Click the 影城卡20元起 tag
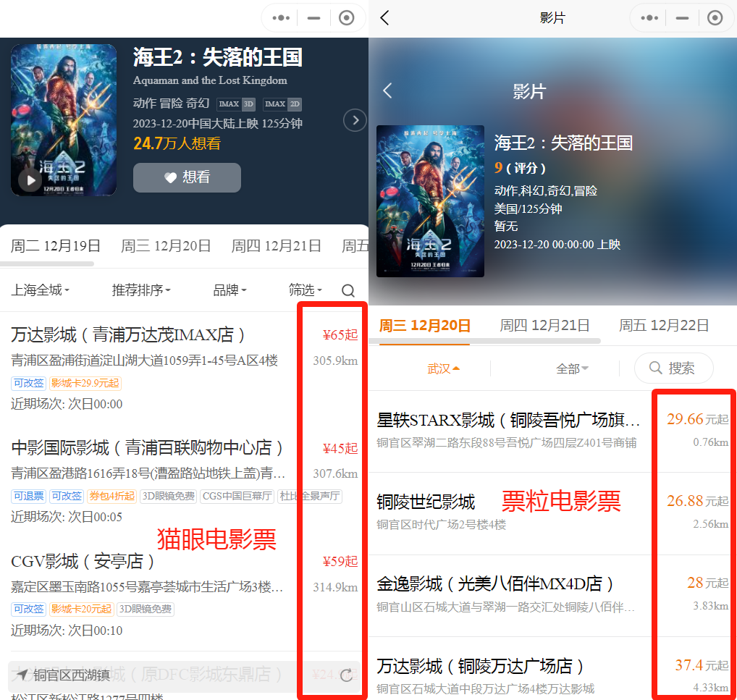The height and width of the screenshot is (700, 737). 81,609
